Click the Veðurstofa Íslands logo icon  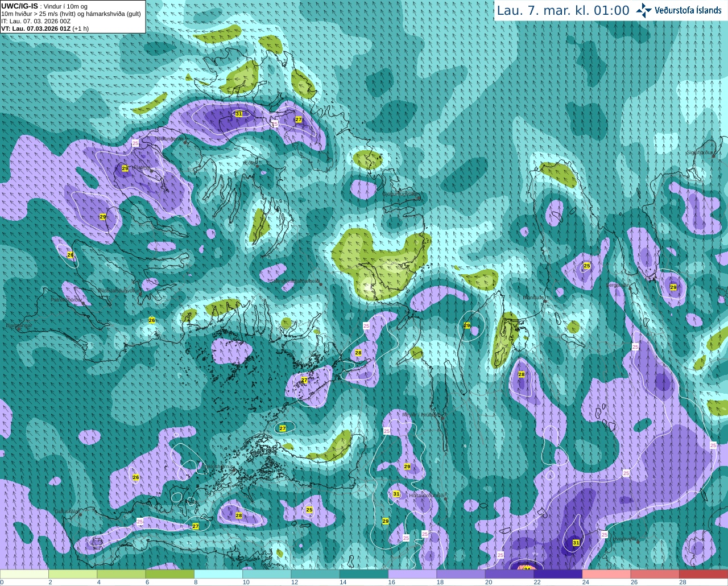tap(644, 10)
